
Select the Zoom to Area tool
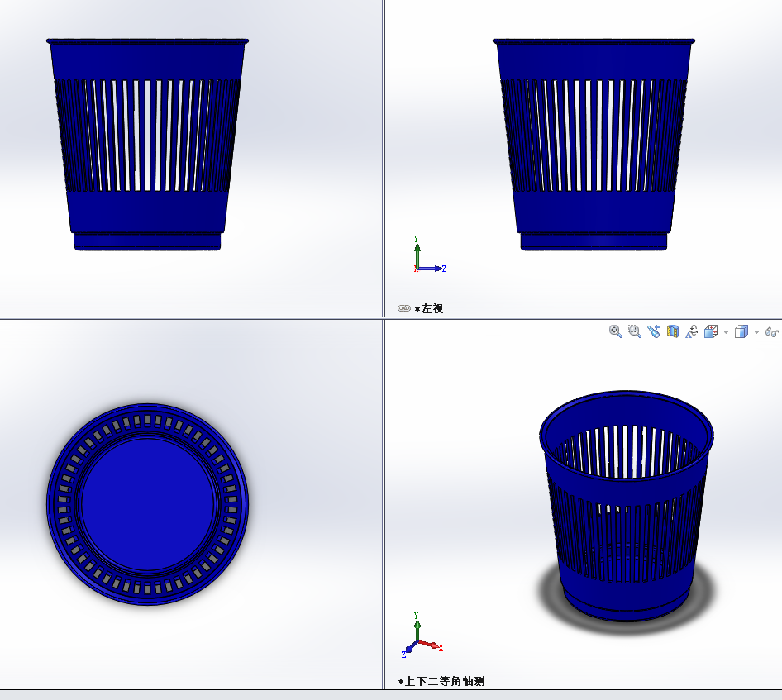(634, 331)
